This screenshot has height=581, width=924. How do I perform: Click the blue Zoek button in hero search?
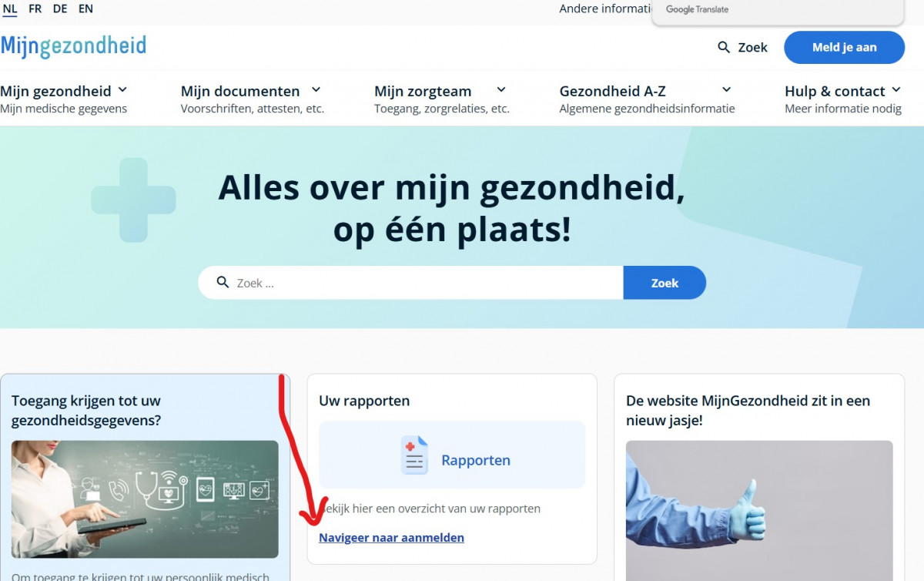click(x=665, y=283)
